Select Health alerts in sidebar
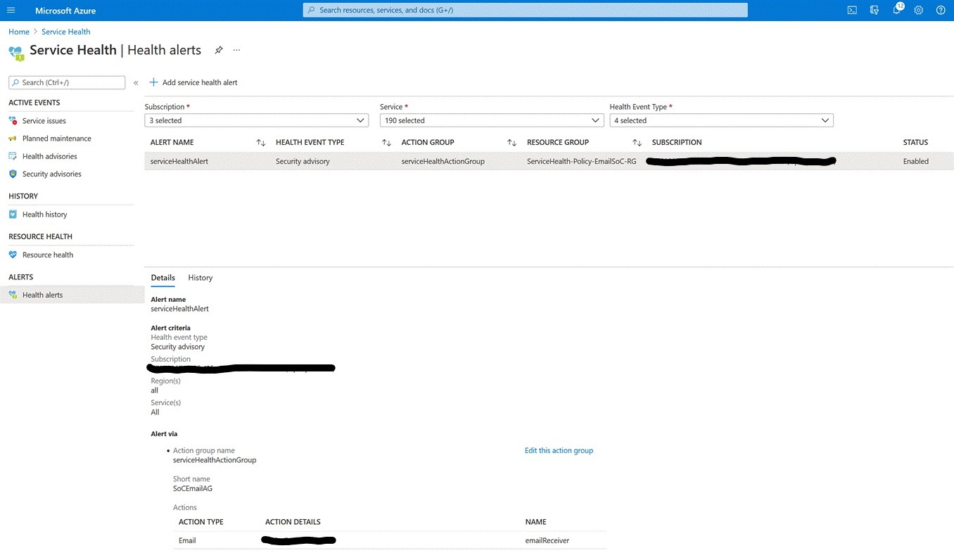The width and height of the screenshot is (954, 560). point(43,295)
